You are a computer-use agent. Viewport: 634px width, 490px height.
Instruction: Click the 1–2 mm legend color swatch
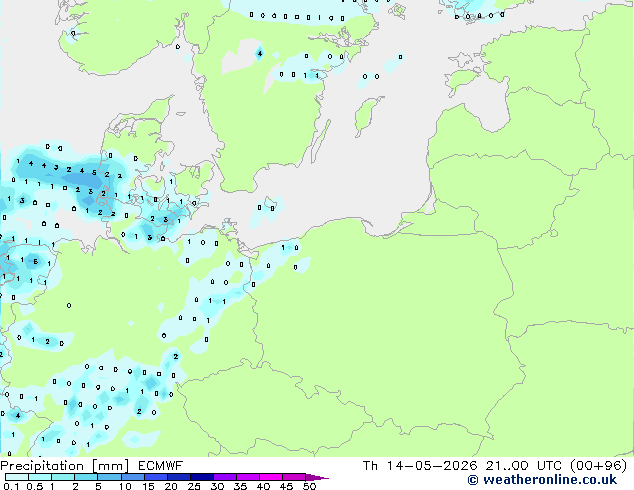[x=63, y=477]
